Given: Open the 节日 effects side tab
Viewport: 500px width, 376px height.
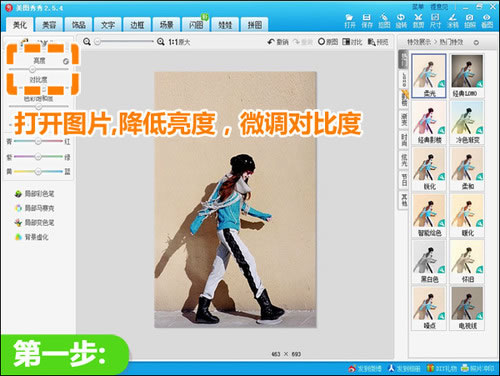Looking at the screenshot, I should coord(404,179).
